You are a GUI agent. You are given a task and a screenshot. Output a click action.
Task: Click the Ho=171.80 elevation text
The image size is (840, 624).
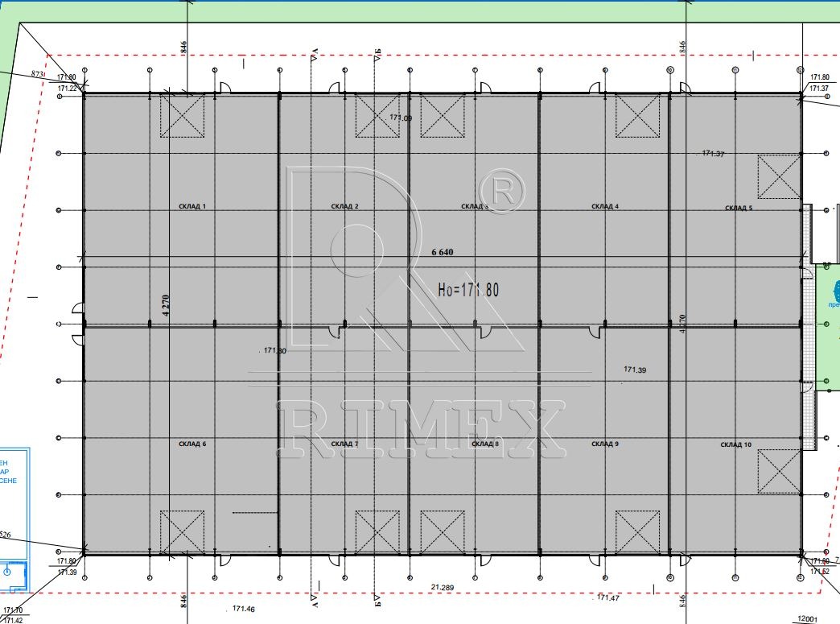point(467,290)
